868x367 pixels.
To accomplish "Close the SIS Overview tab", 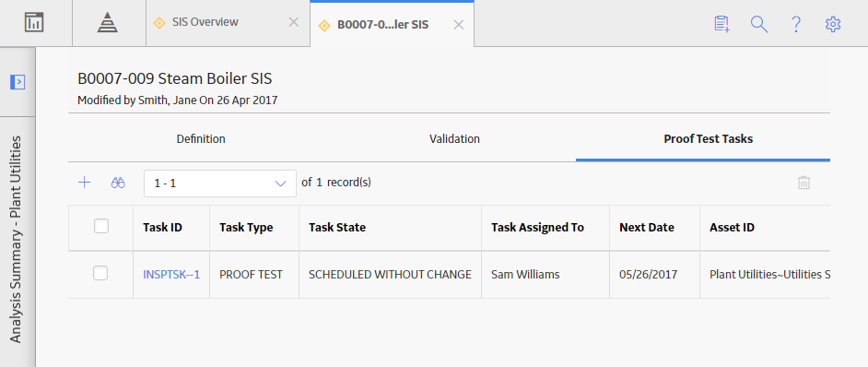I will [x=294, y=22].
